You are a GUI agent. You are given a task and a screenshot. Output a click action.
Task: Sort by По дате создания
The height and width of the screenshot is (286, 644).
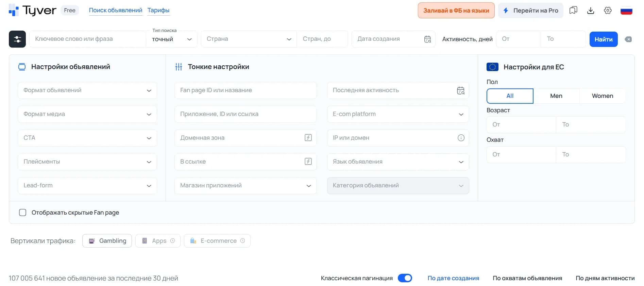click(453, 278)
